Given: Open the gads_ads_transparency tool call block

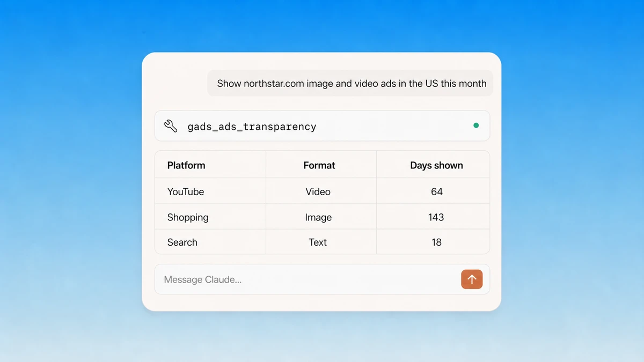Looking at the screenshot, I should pyautogui.click(x=322, y=126).
